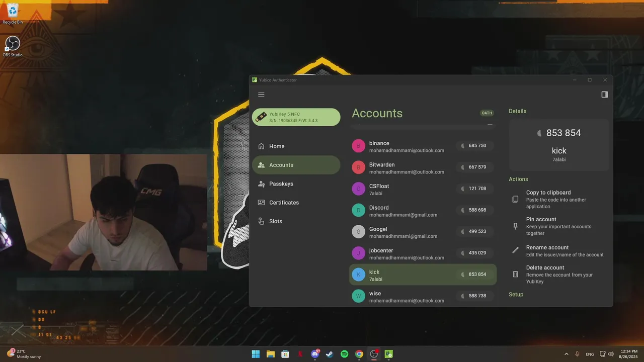Screen dimensions: 644x362
Task: Copy to clipboard action
Action: click(558, 199)
